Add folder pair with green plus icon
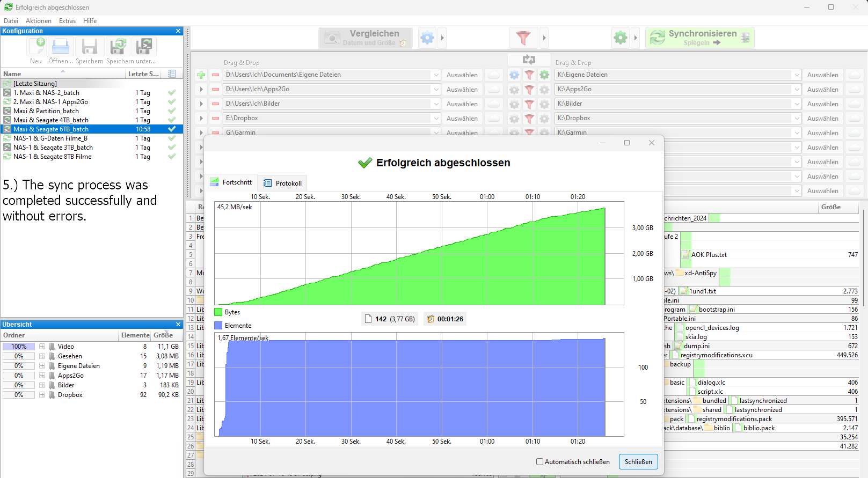 [x=201, y=75]
